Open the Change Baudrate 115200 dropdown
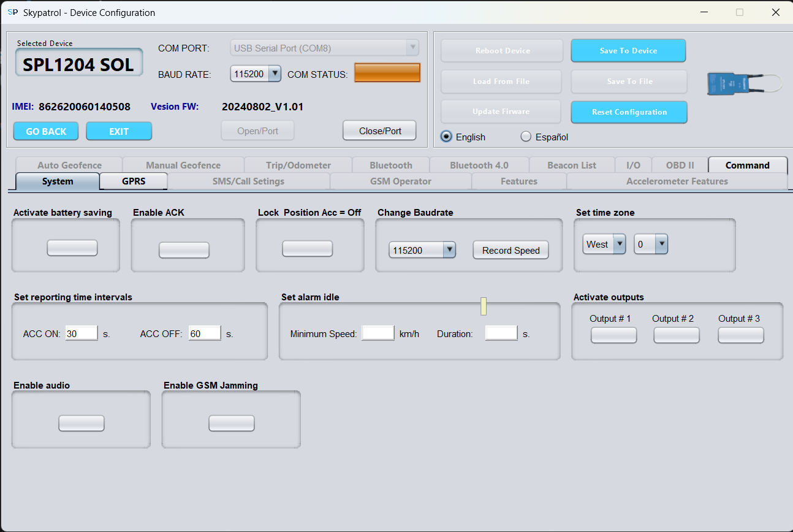Image resolution: width=793 pixels, height=532 pixels. 422,250
